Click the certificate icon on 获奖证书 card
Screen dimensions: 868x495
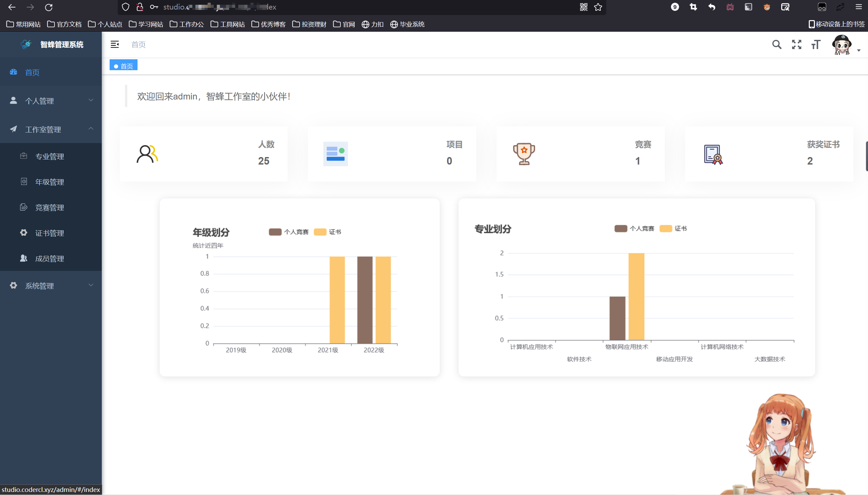[713, 155]
